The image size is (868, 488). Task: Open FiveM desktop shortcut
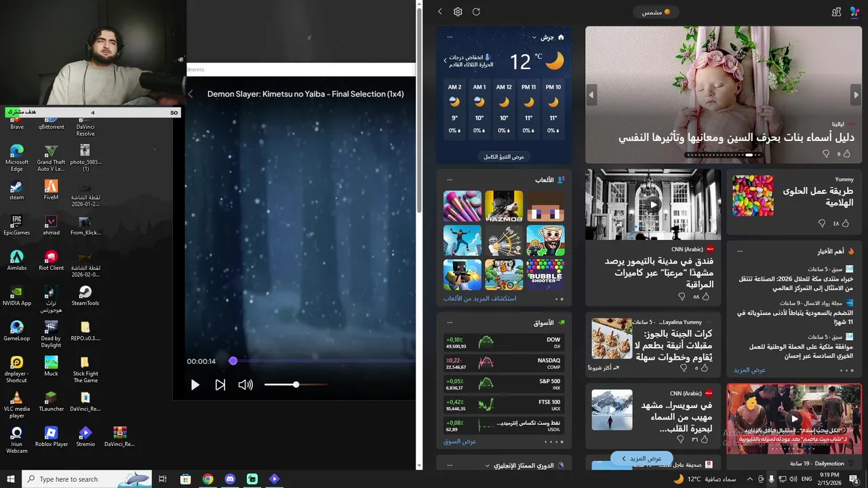pyautogui.click(x=51, y=190)
